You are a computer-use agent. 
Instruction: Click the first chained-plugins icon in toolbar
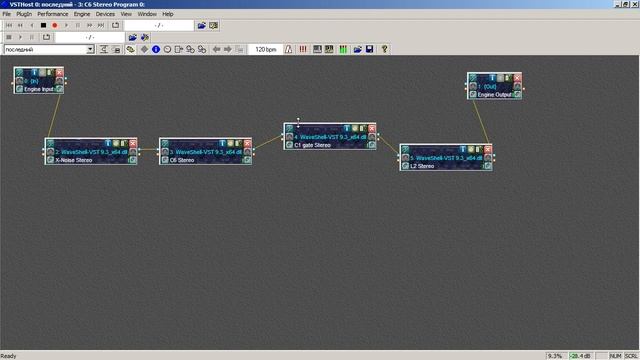click(x=190, y=49)
